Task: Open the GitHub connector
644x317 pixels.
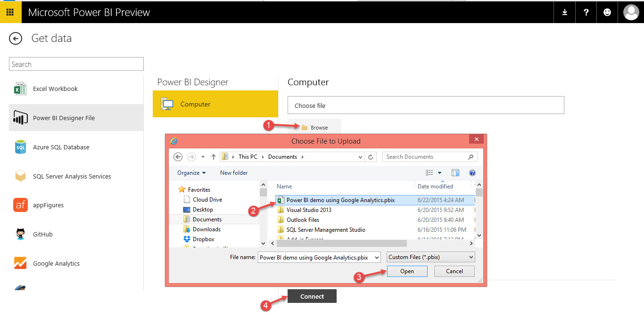Action: (x=20, y=234)
